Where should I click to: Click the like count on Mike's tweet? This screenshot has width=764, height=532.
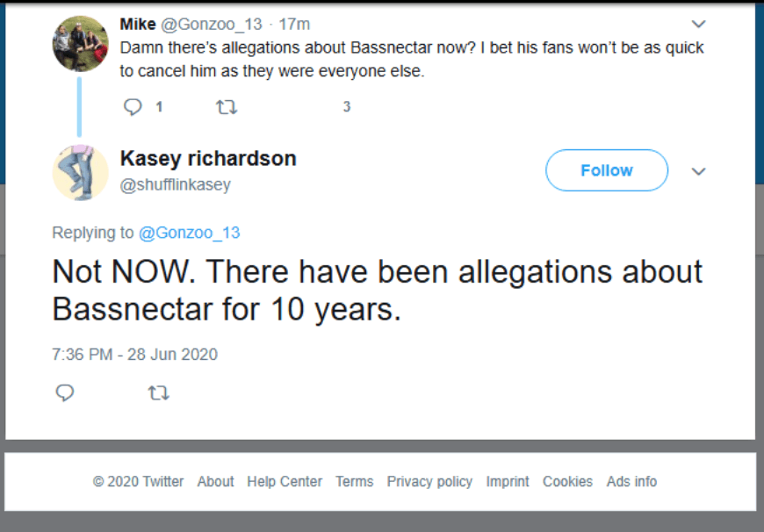coord(347,107)
